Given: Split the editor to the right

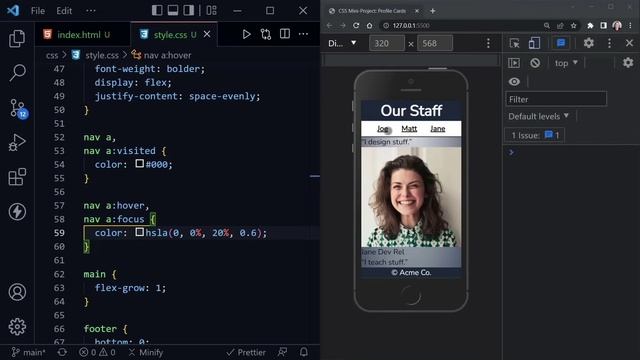Looking at the screenshot, I should coord(285,34).
